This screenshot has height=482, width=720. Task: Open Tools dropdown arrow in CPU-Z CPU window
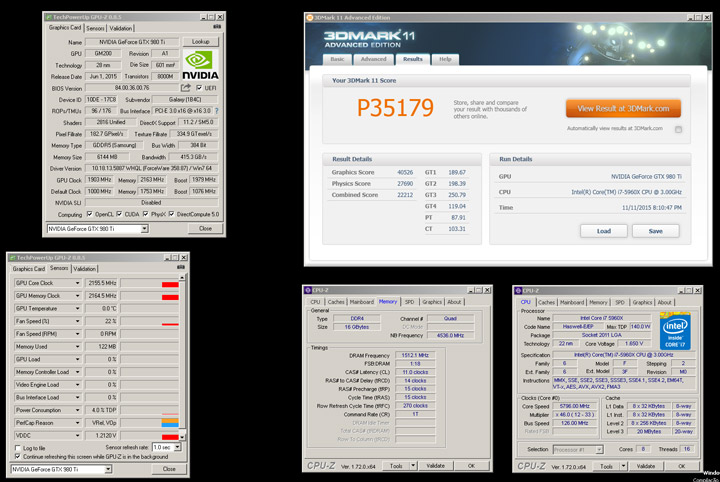point(623,466)
